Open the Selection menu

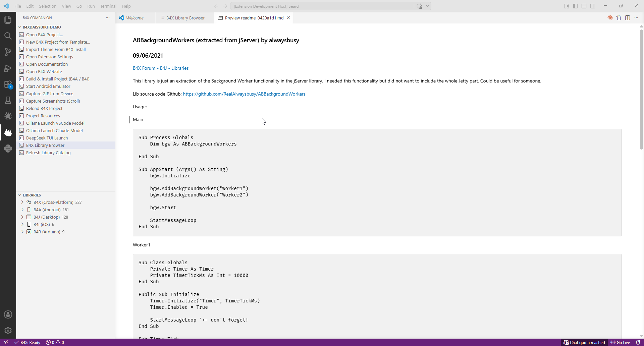pyautogui.click(x=48, y=6)
